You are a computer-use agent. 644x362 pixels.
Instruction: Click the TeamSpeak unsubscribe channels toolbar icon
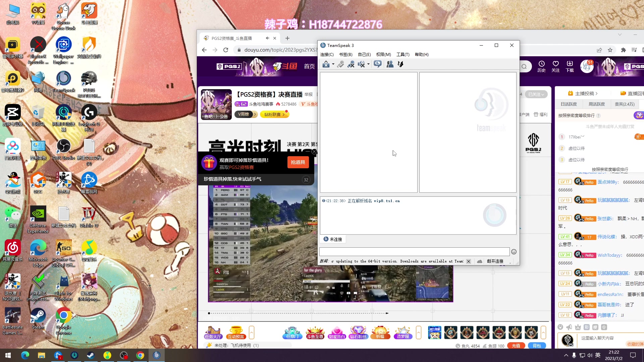pyautogui.click(x=351, y=64)
